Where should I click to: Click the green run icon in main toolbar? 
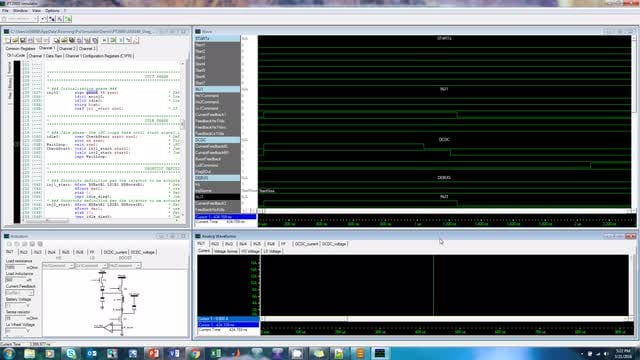(68, 19)
